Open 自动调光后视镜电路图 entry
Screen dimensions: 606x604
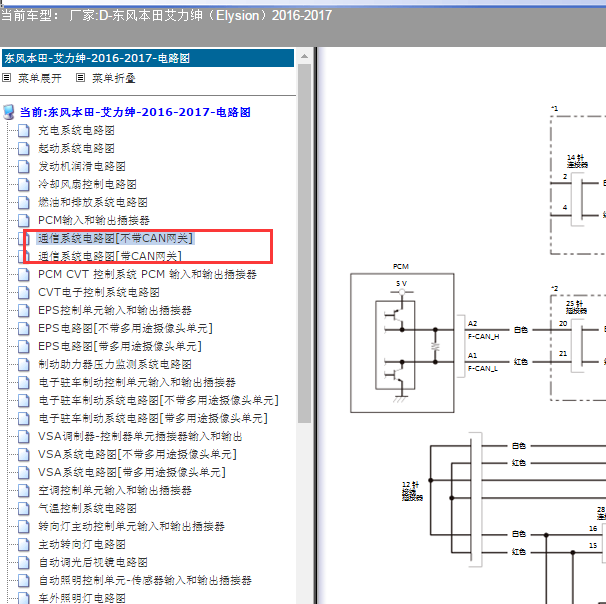tap(92, 562)
